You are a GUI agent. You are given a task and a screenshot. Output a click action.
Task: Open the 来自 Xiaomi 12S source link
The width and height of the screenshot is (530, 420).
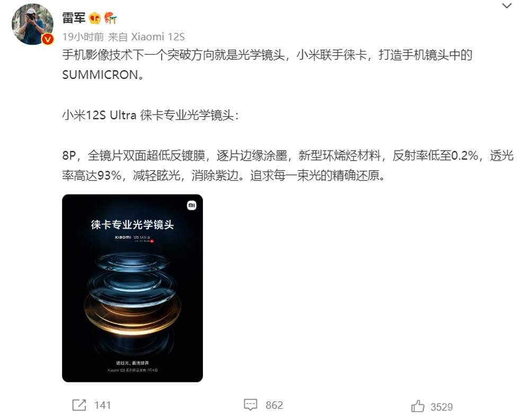146,37
